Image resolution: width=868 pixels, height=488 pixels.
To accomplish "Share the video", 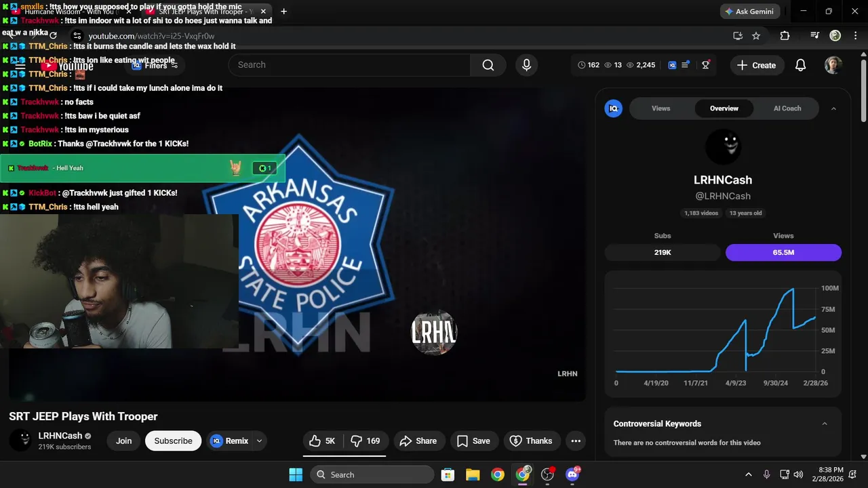I will point(419,441).
